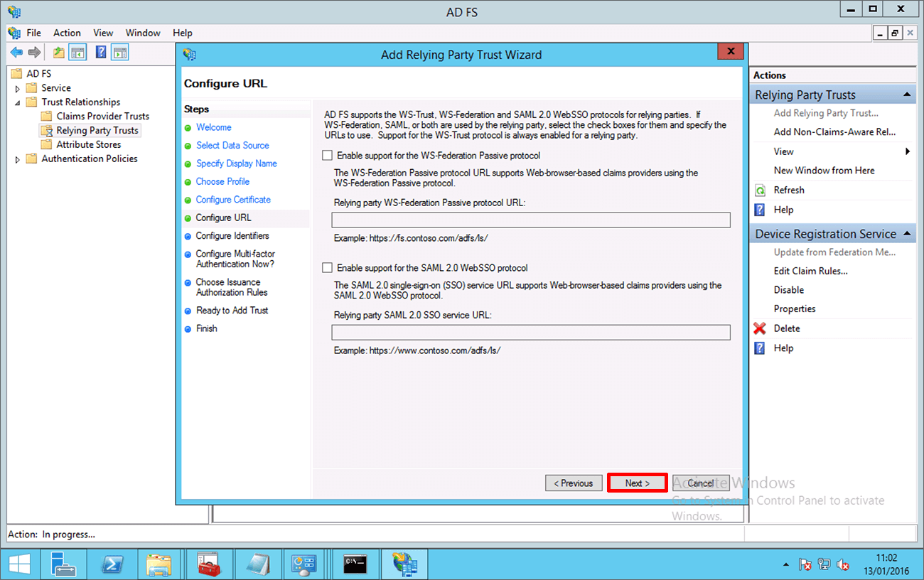This screenshot has height=580, width=924.
Task: Cancel the Add Relying Party Trust Wizard
Action: (x=701, y=483)
